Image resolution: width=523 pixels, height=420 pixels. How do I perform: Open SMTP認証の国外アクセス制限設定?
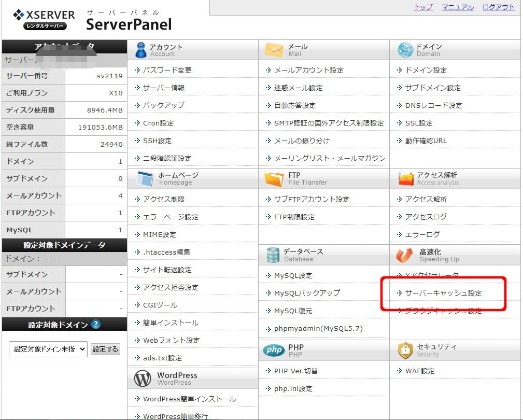[x=329, y=123]
